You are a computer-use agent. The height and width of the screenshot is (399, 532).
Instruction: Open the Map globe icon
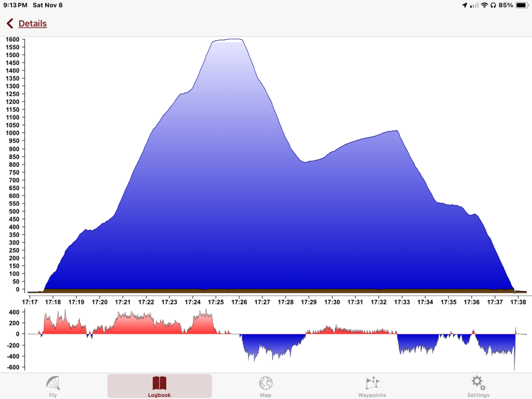pyautogui.click(x=265, y=383)
